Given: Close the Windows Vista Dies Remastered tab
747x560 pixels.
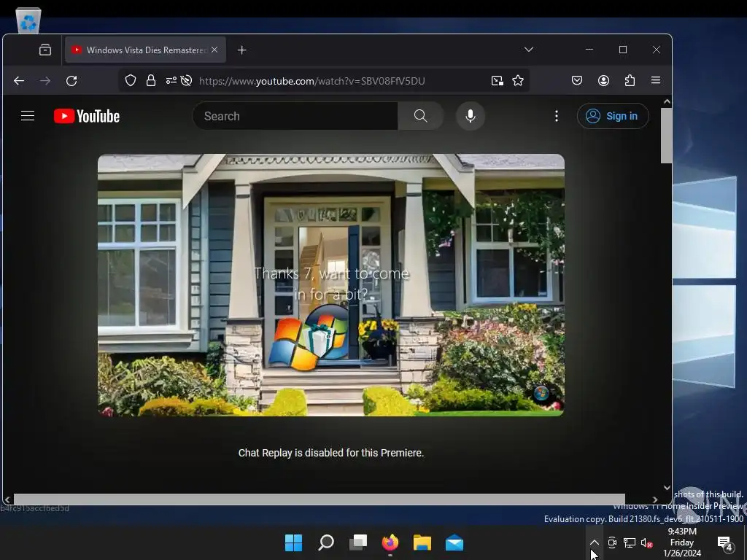Looking at the screenshot, I should pos(214,50).
